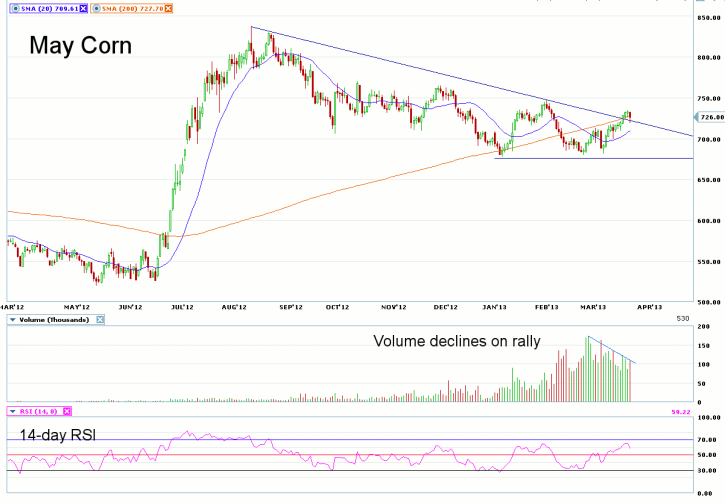The image size is (725, 504).
Task: Click the SMA (200) 727.70 label
Action: pos(135,7)
